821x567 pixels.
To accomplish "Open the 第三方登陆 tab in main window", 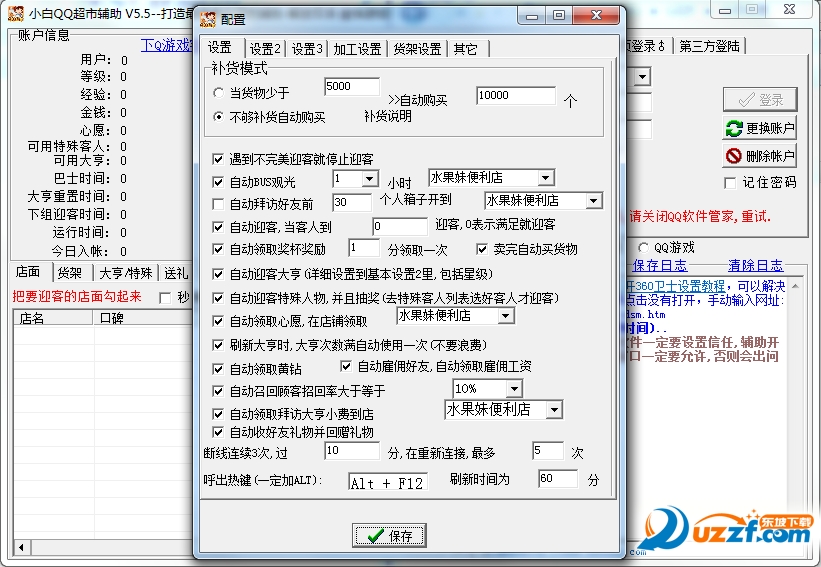I will coord(709,47).
